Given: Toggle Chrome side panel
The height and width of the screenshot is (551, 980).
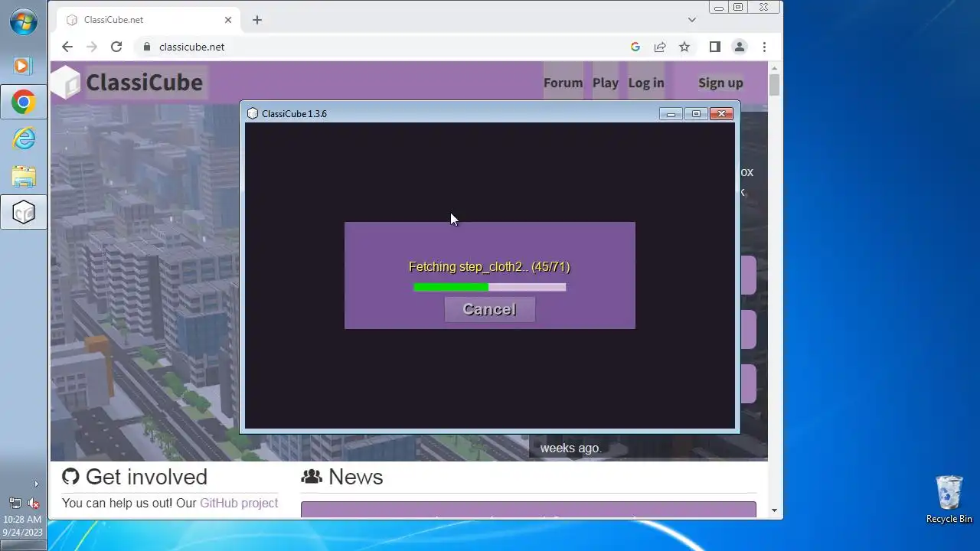Looking at the screenshot, I should [x=714, y=47].
